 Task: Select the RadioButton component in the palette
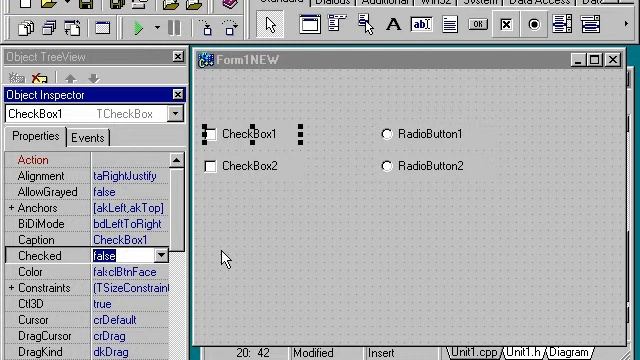click(533, 24)
